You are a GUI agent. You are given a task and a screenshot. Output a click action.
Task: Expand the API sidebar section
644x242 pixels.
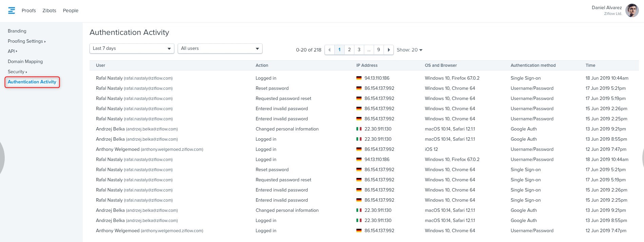coord(12,51)
